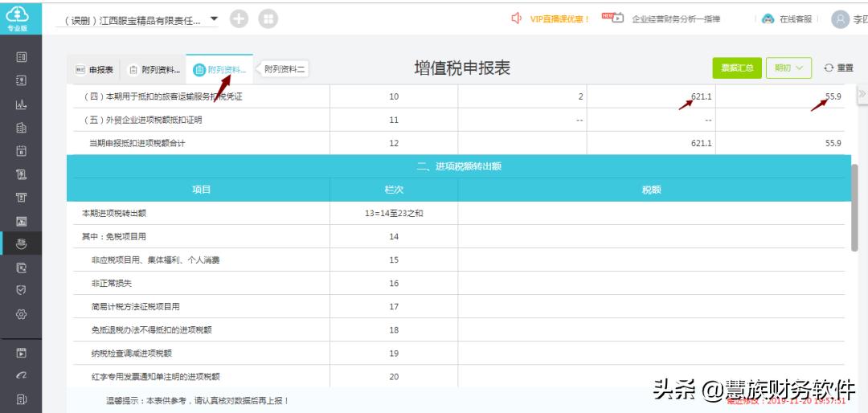Collapse the right side panel chevron
Screen dimensions: 868x413
point(862,94)
